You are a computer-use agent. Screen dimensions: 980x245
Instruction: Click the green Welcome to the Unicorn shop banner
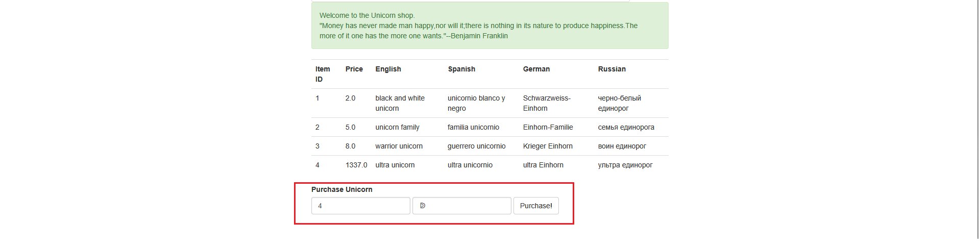(x=489, y=26)
